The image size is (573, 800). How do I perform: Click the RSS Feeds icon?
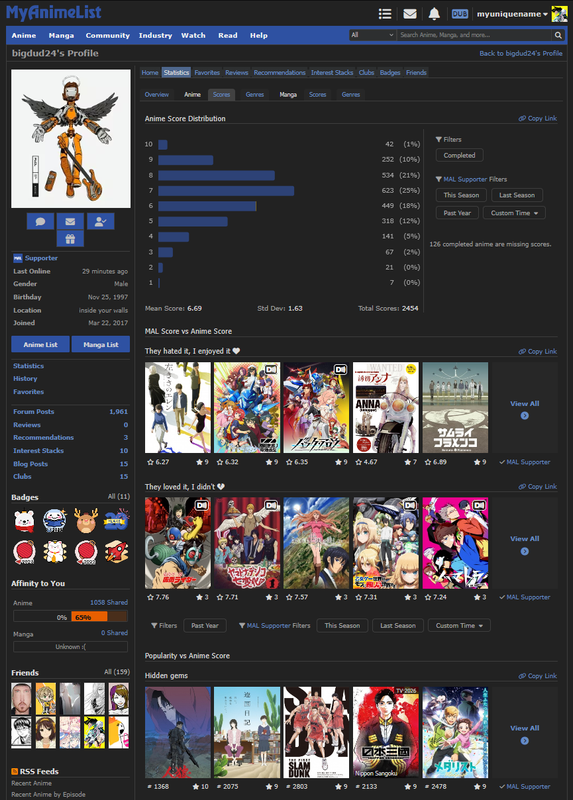click(x=15, y=771)
